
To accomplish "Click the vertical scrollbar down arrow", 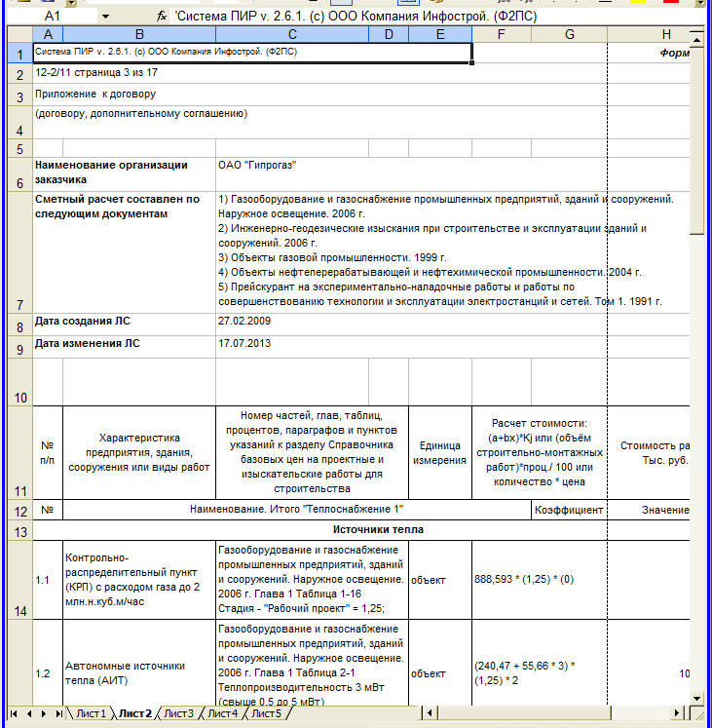I will click(698, 699).
